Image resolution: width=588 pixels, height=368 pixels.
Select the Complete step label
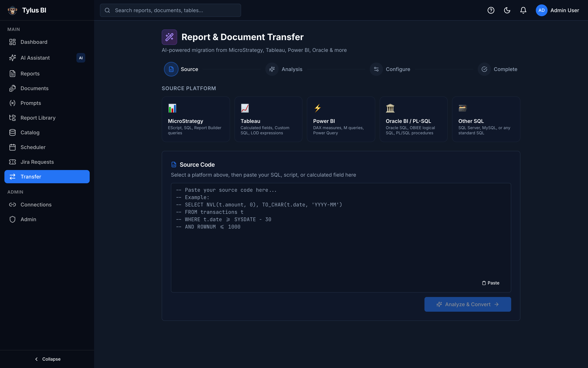point(505,69)
